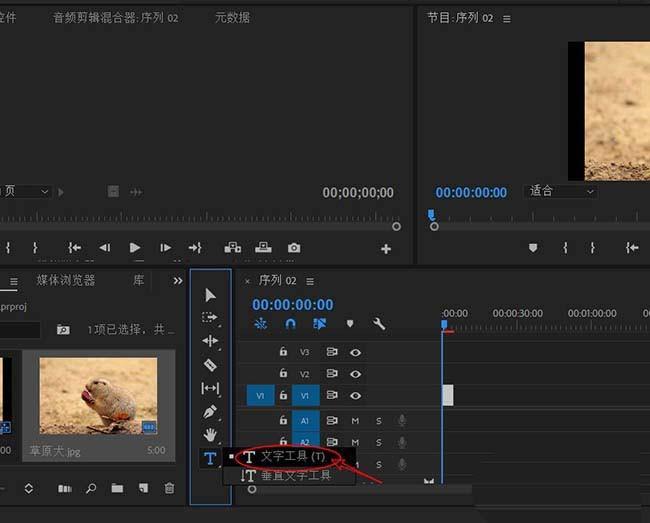Add a timeline marker

pyautogui.click(x=350, y=323)
